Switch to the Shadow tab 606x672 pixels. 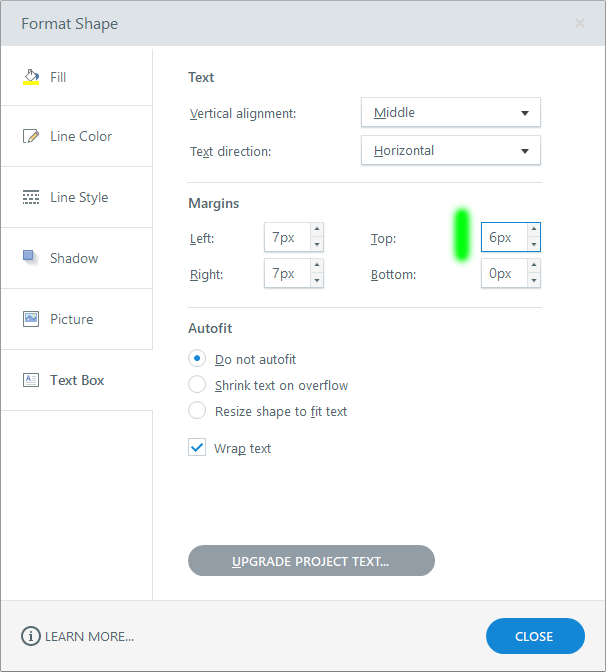74,258
